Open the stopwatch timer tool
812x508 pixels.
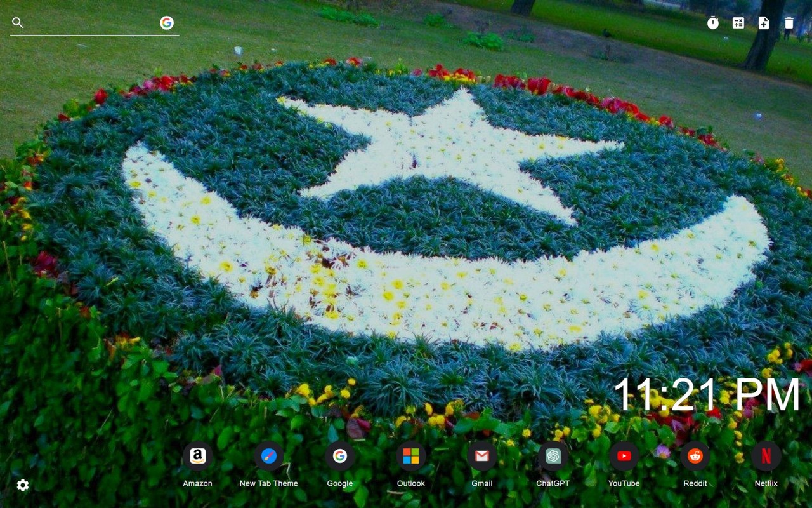click(x=713, y=23)
